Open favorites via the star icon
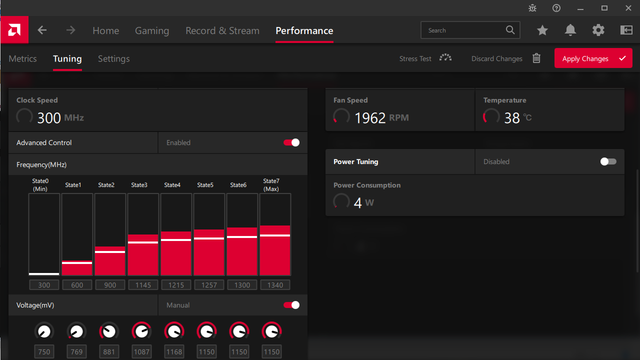This screenshot has width=640, height=360. tap(542, 30)
